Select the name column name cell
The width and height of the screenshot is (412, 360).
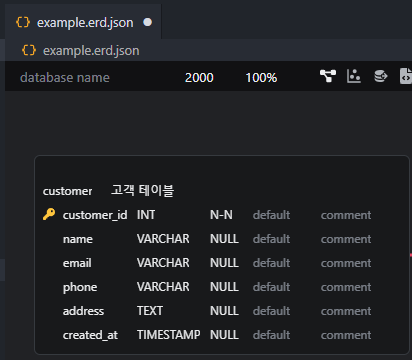tap(78, 239)
